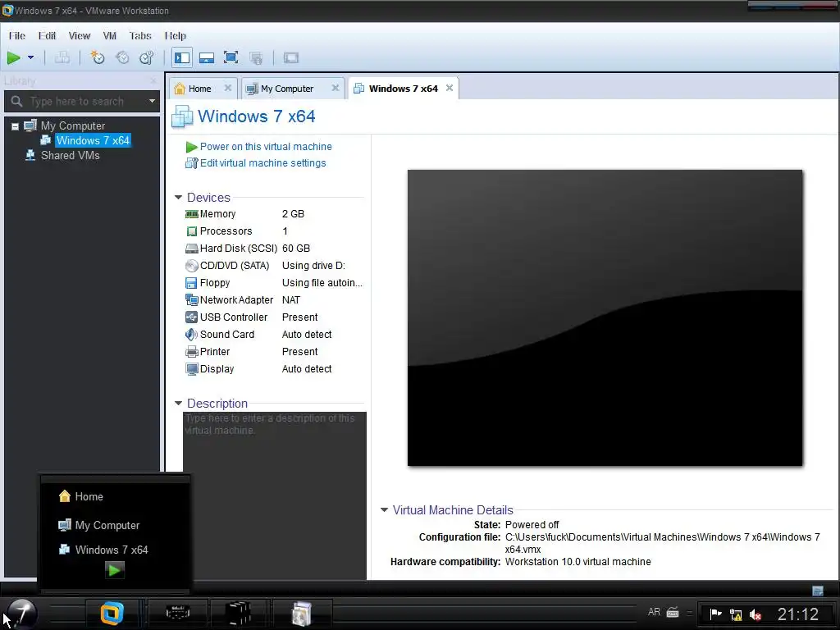
Task: Click the Network Adapter device icon
Action: pyautogui.click(x=191, y=300)
